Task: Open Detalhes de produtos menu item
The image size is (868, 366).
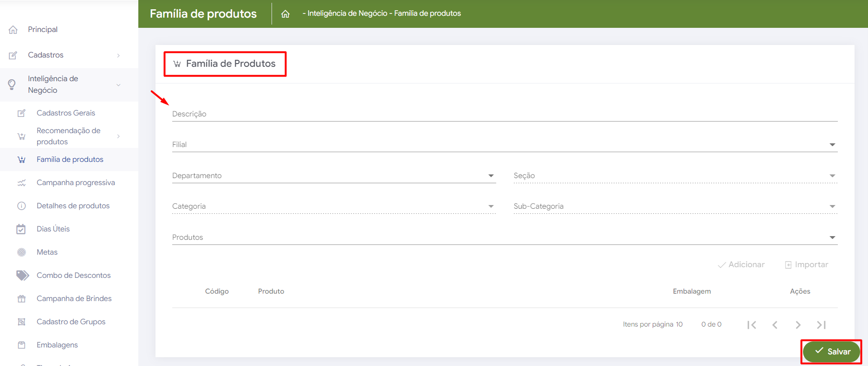Action: coord(73,206)
